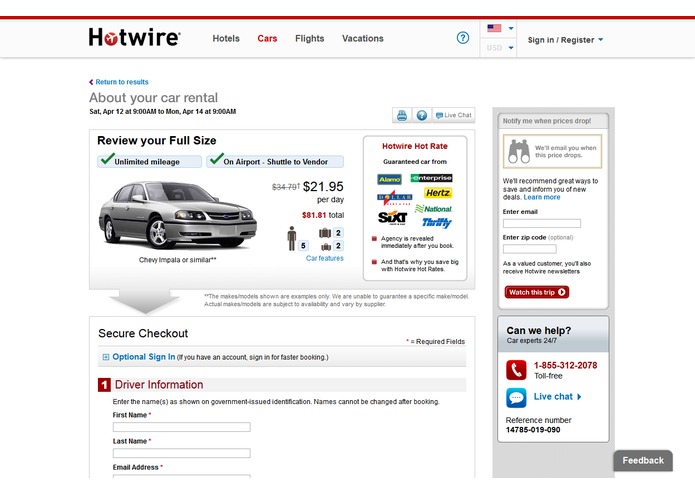Click the Learn more link

(x=542, y=197)
